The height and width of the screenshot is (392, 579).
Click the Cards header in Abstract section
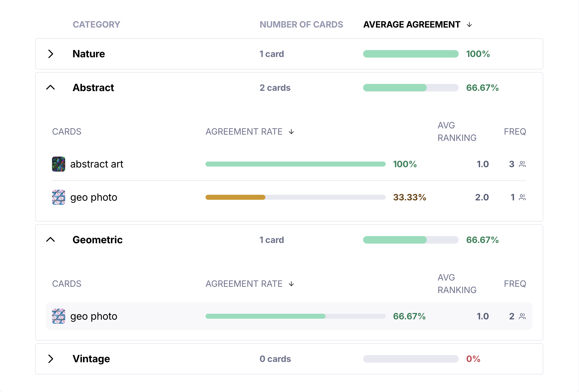click(67, 132)
